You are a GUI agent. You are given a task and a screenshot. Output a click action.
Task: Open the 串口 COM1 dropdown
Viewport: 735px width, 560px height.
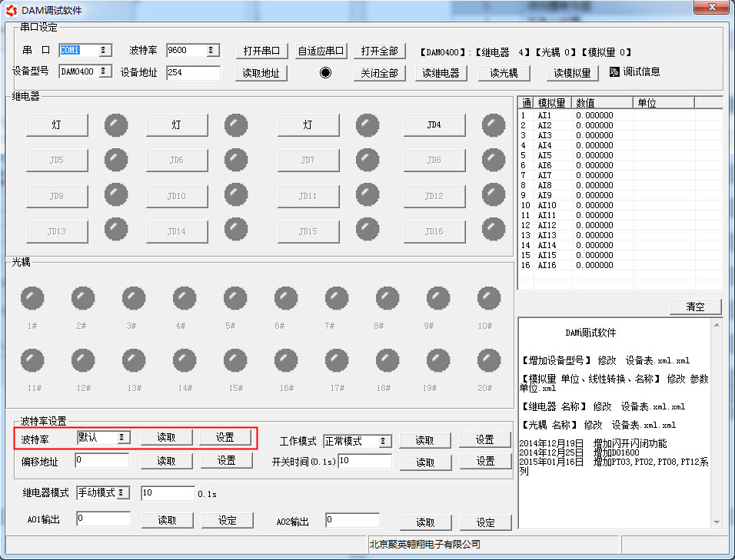[x=105, y=51]
